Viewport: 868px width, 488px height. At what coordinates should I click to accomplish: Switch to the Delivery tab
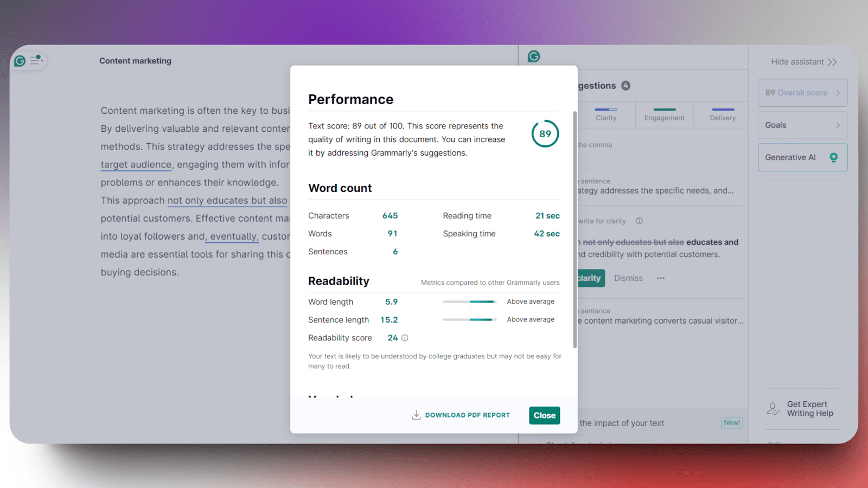723,115
